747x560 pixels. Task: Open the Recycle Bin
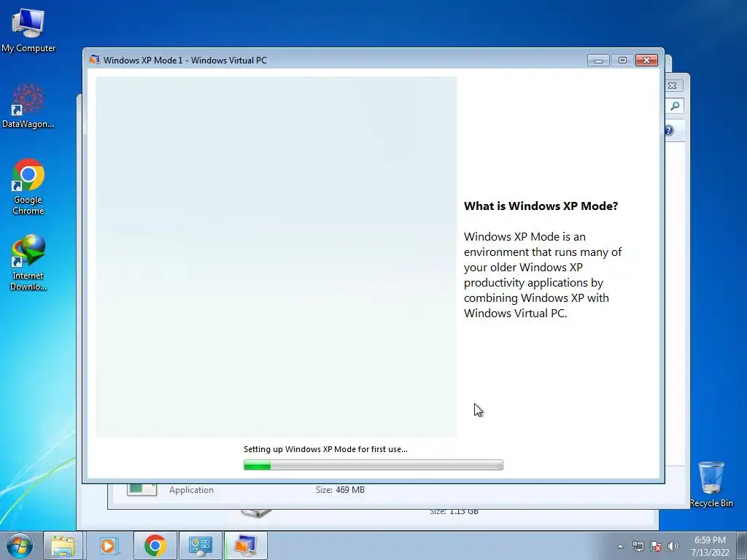coord(711,484)
